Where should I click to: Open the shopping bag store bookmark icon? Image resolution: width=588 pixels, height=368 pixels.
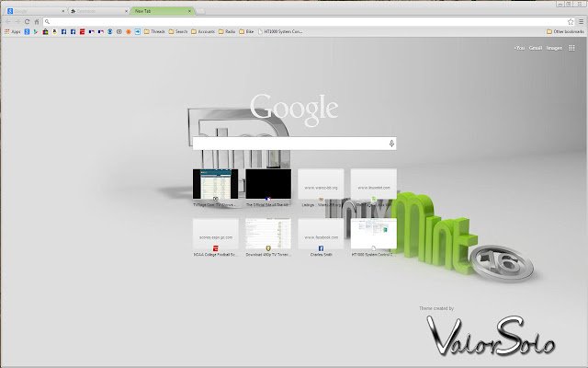point(45,32)
